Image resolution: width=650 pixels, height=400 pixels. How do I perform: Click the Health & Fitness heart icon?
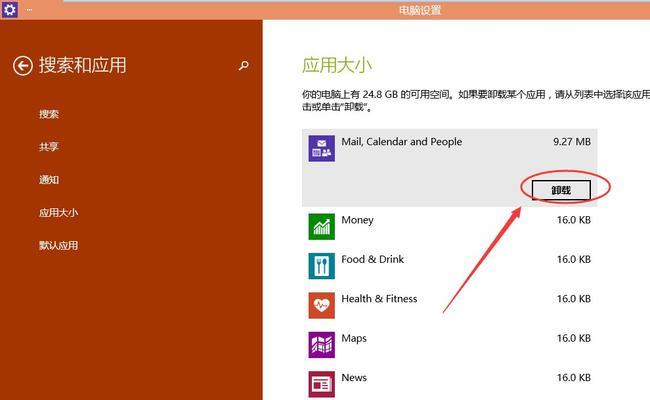[321, 305]
